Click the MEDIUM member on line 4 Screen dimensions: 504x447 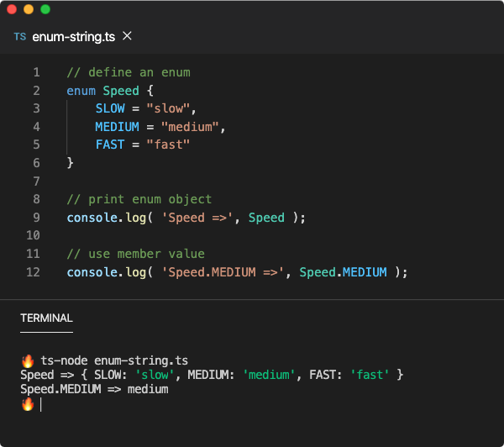(117, 127)
